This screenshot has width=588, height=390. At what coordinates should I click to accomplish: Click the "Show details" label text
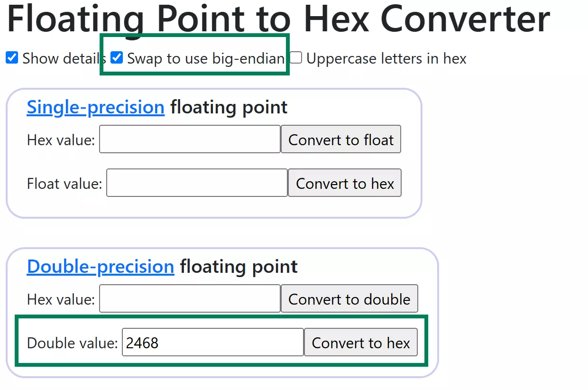[64, 58]
